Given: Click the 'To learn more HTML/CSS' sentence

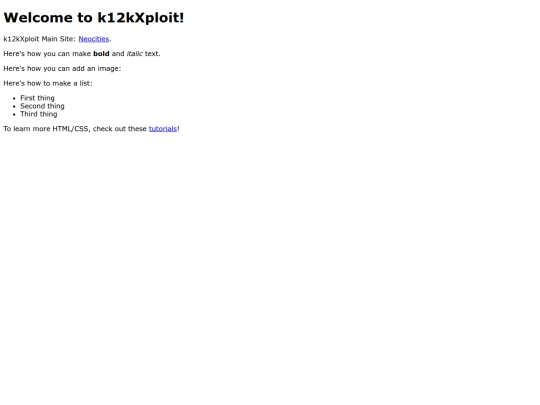Looking at the screenshot, I should [91, 129].
